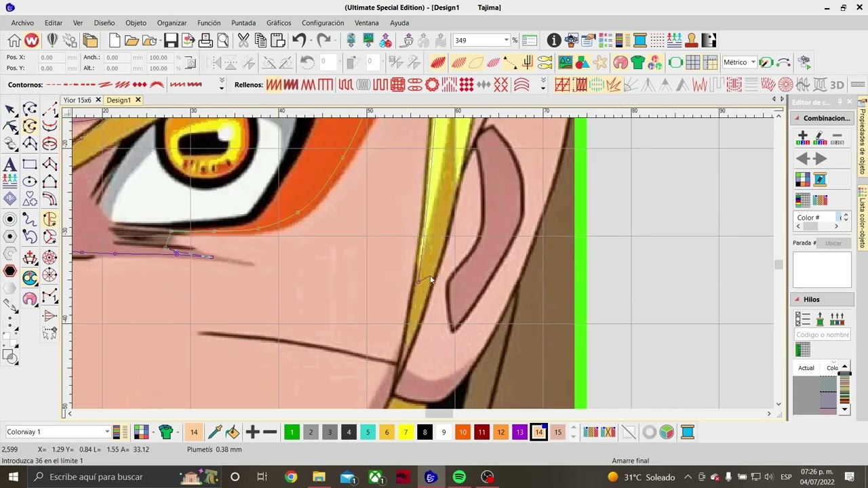Open the Puntada menu
The image size is (868, 488).
243,23
